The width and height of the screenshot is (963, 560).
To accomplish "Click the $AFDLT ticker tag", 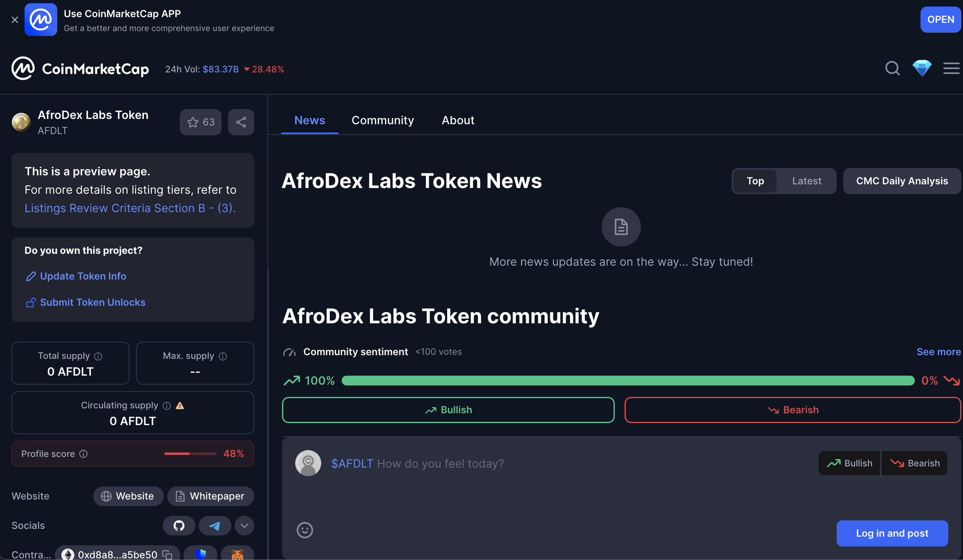I will (352, 464).
